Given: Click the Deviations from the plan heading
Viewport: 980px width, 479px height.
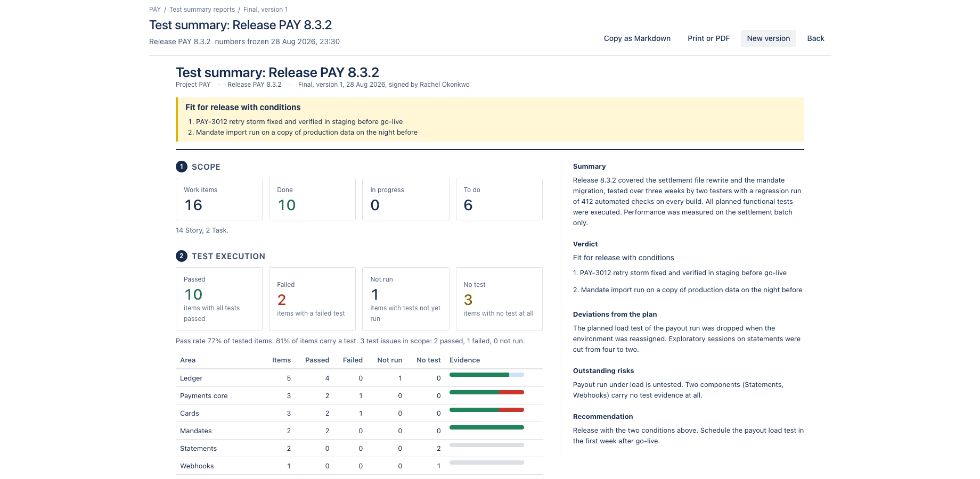Looking at the screenshot, I should point(615,315).
